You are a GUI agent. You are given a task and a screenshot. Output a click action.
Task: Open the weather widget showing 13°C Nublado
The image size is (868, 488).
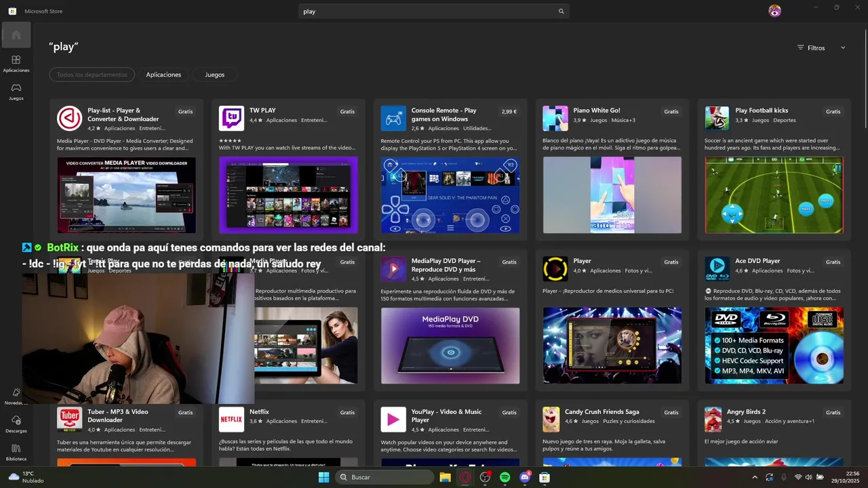click(26, 477)
